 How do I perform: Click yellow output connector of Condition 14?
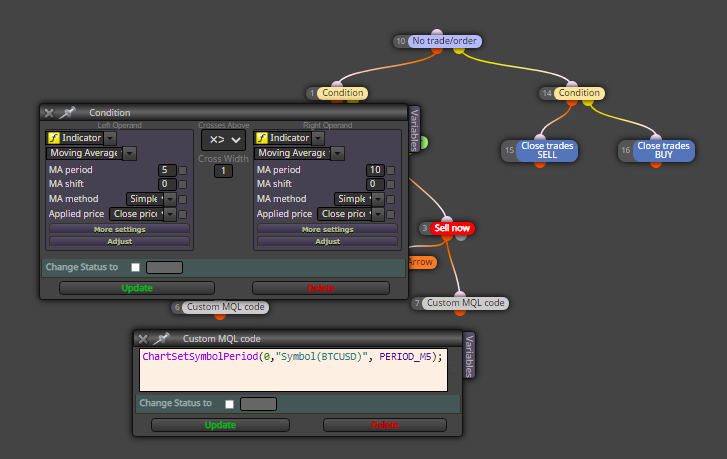click(x=588, y=102)
